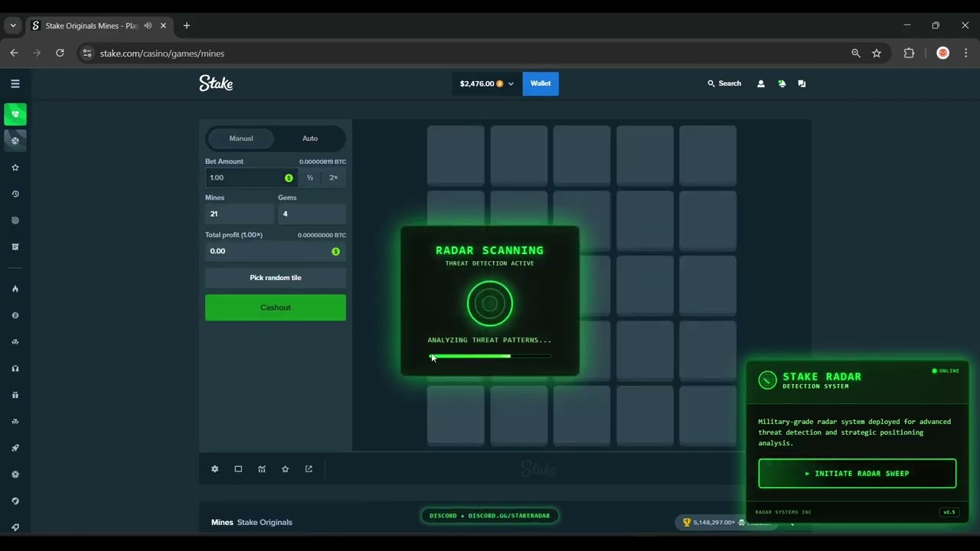
Task: View site information icon in address bar
Action: 87,53
